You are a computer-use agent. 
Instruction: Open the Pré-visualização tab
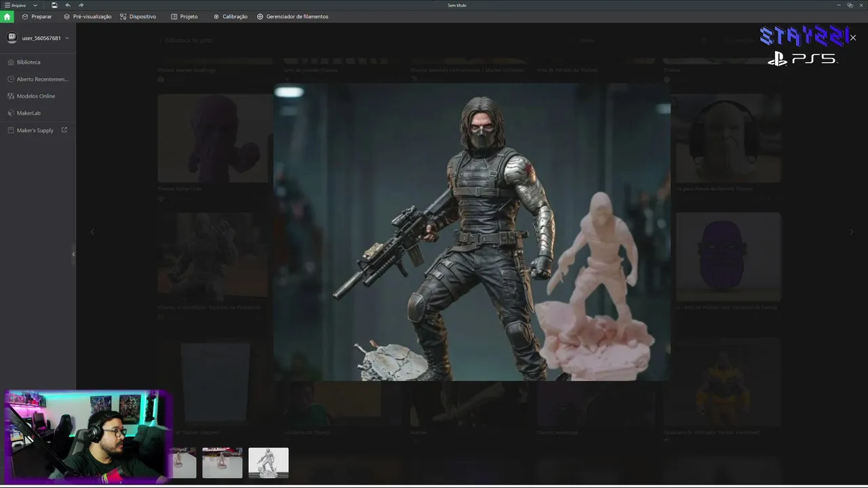pyautogui.click(x=87, y=16)
